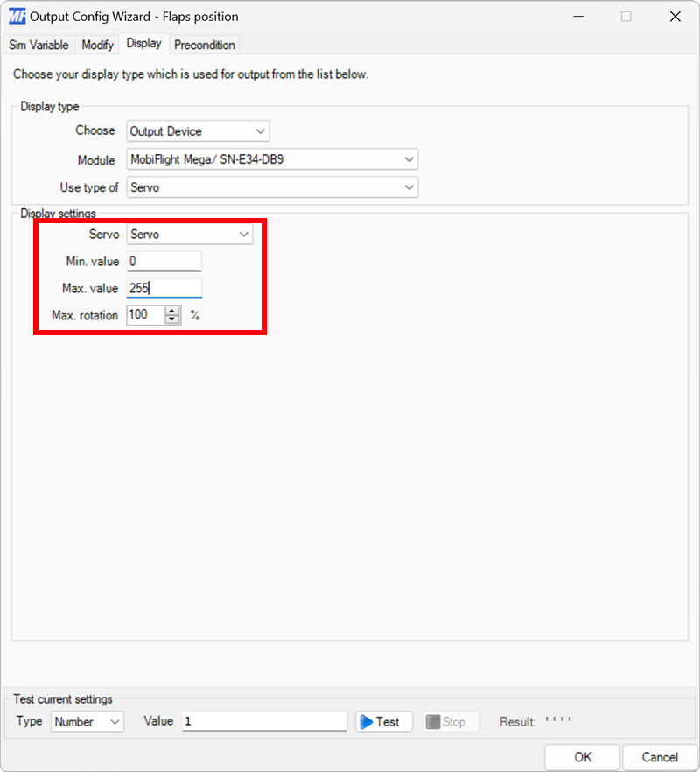Dismiss the wizard with Cancel
Image resolution: width=700 pixels, height=772 pixels.
tap(659, 757)
